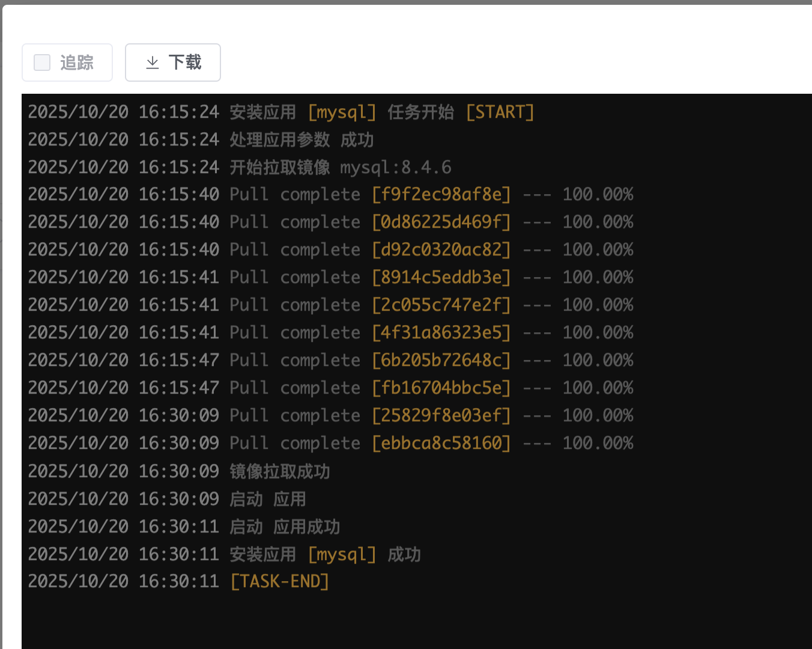This screenshot has height=649, width=812.
Task: Click layer hash 4f31a86323e5
Action: click(x=441, y=333)
